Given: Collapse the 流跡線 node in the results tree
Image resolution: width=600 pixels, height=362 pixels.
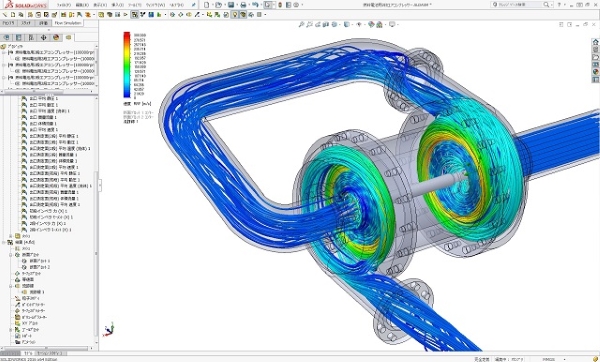Looking at the screenshot, I should [x=11, y=286].
